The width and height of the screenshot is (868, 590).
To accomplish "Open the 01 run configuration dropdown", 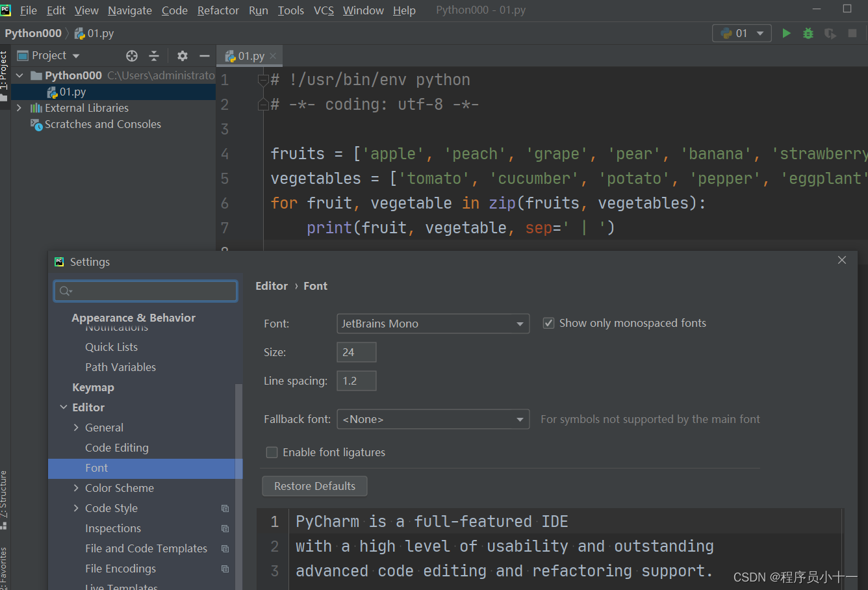I will click(742, 33).
